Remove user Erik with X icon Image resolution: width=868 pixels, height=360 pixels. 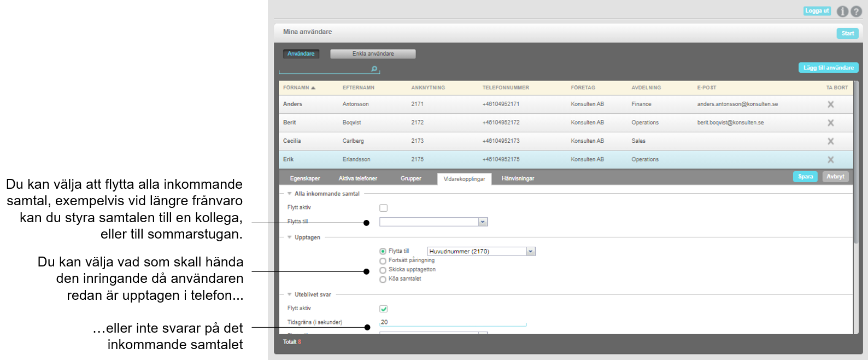(x=830, y=160)
